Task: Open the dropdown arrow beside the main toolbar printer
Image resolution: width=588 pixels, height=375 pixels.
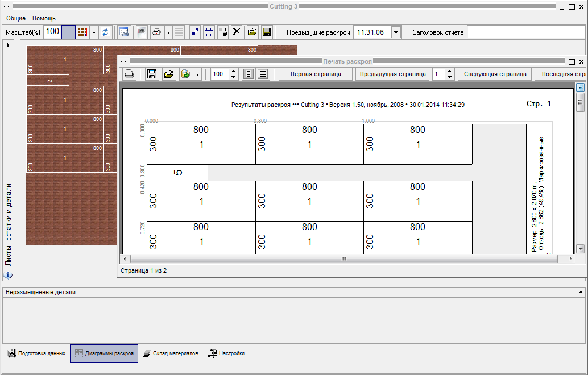Action: tap(168, 32)
